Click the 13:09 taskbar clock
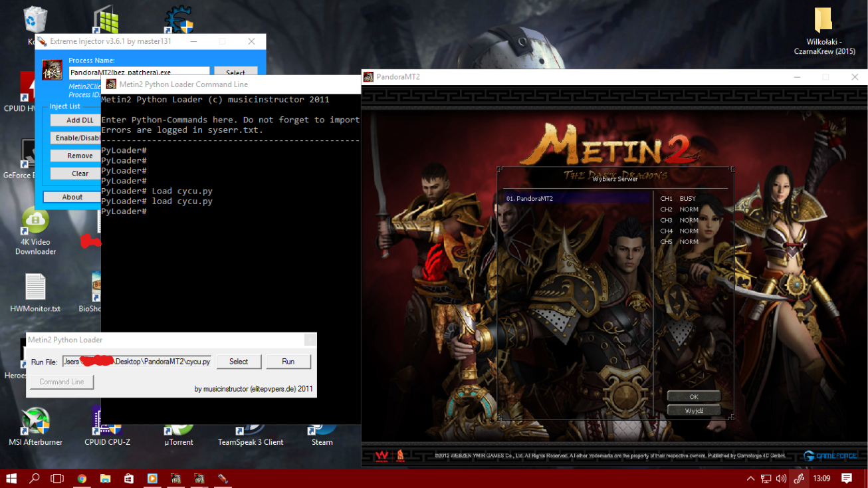The image size is (868, 488). tap(822, 478)
